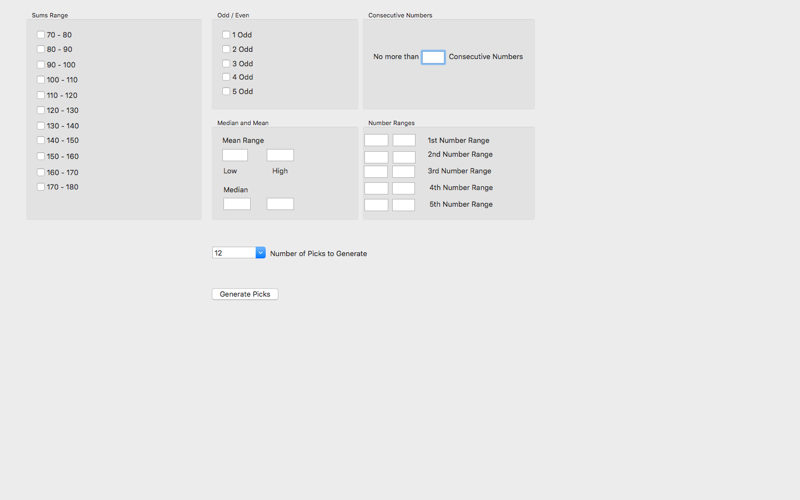
Task: Focus the 5th Number Range high field
Action: tap(404, 205)
